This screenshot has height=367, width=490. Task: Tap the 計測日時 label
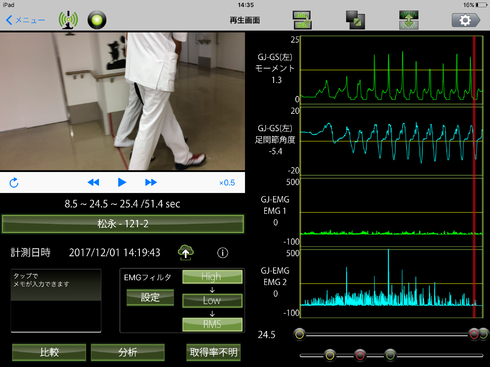[30, 253]
